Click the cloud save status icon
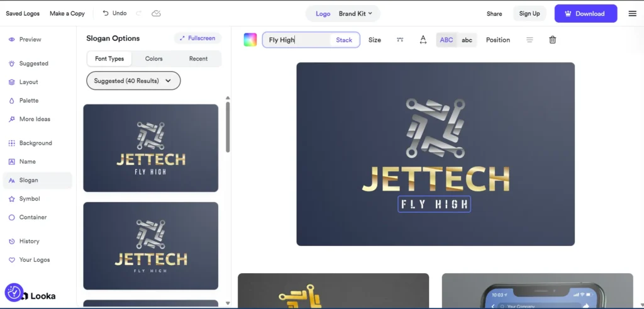Image resolution: width=644 pixels, height=309 pixels. [x=156, y=13]
